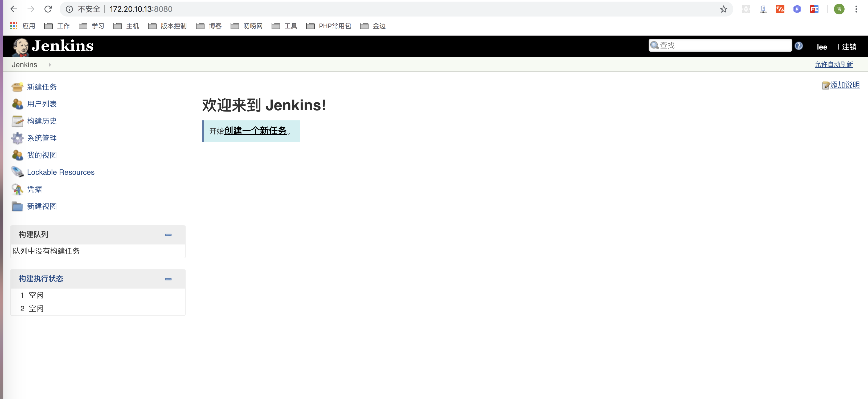Open the 博客 bookmarks folder

coord(208,26)
